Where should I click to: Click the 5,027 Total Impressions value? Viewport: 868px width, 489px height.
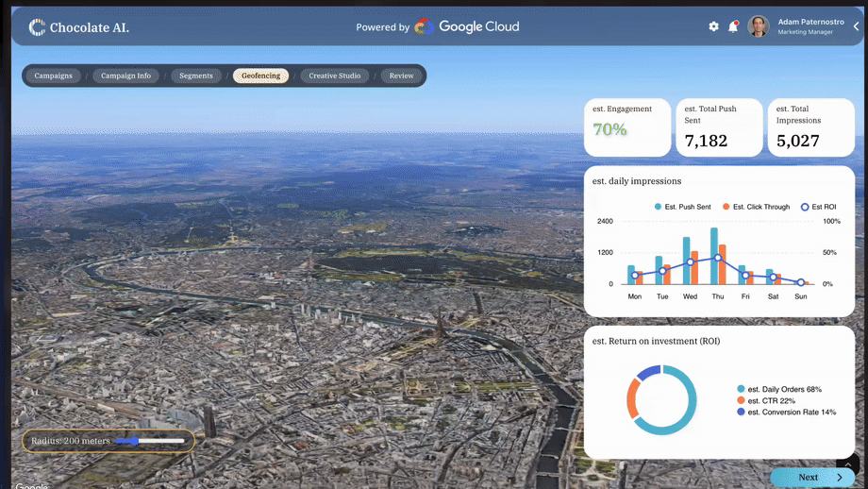797,141
